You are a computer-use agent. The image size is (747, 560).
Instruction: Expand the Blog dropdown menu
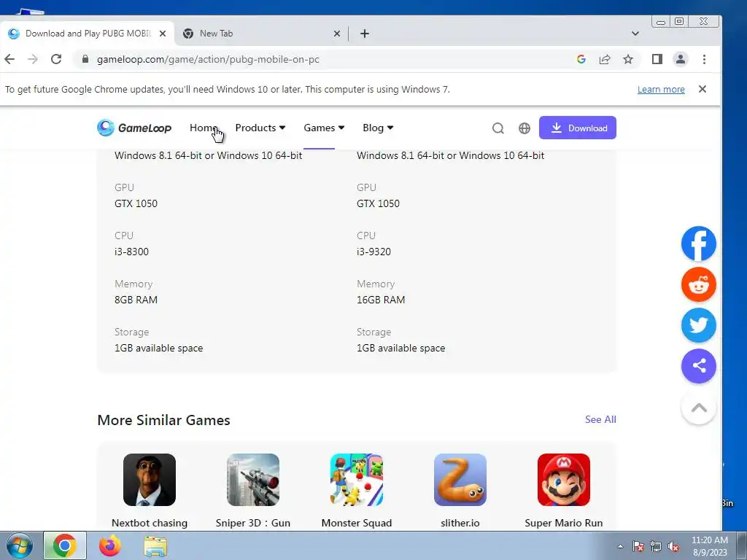point(378,128)
